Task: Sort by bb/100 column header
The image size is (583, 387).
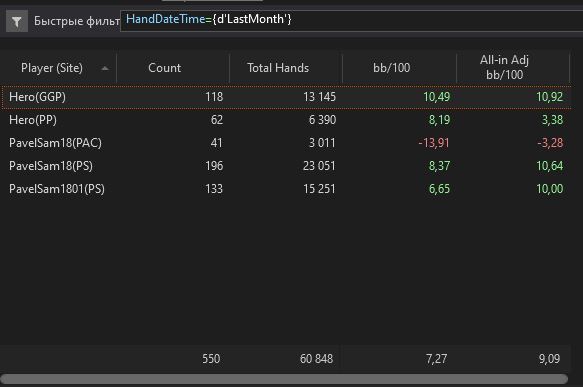Action: [399, 68]
